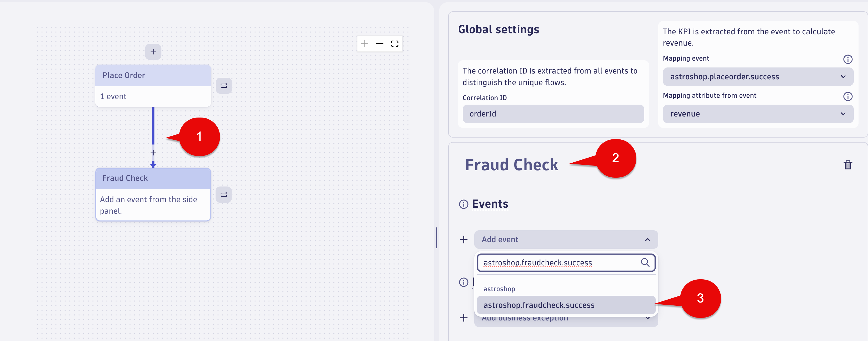Delete the Fraud Check step via trash icon
Screen dimensions: 868x341
pos(848,165)
